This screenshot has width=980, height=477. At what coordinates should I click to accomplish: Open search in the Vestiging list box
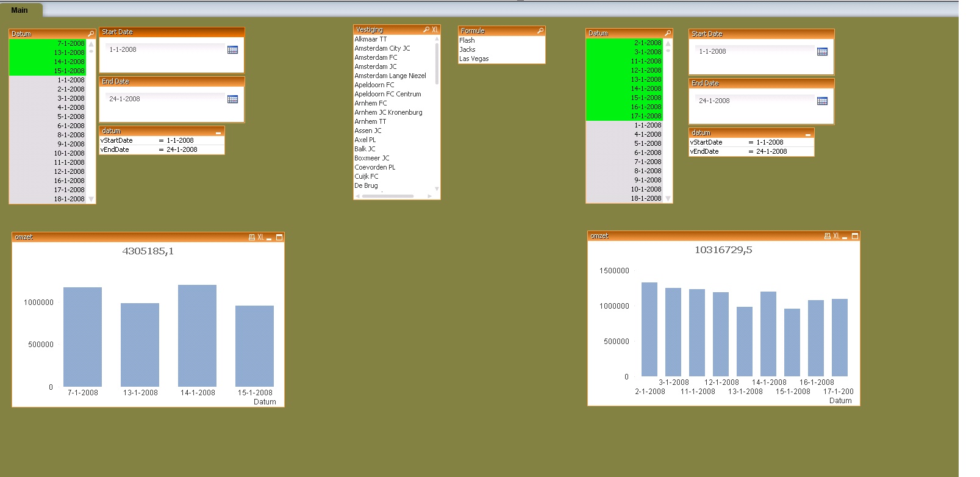tap(426, 30)
